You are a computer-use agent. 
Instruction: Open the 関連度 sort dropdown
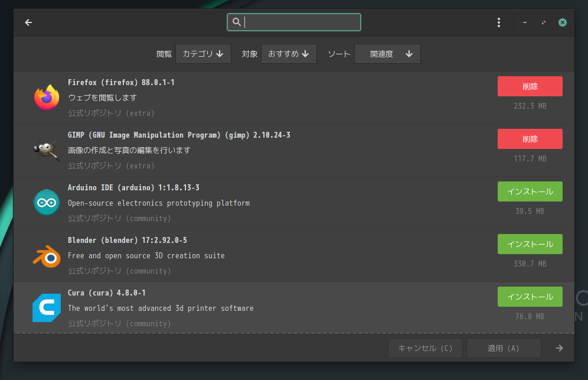387,54
